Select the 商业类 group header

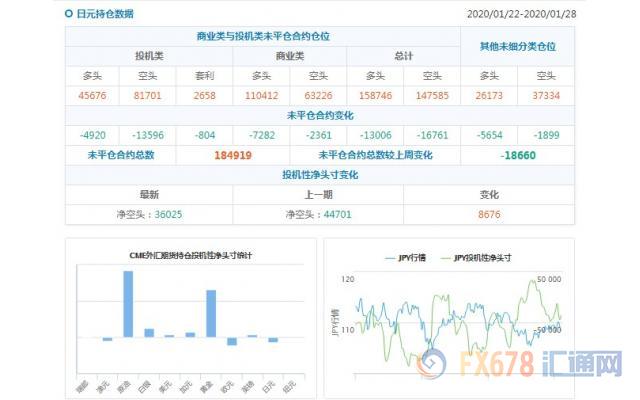coord(290,56)
